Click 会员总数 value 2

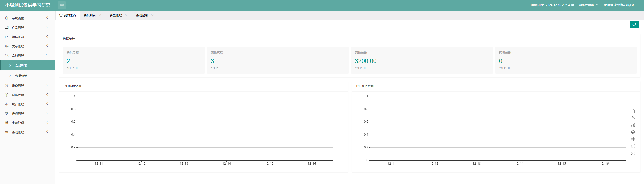point(68,61)
